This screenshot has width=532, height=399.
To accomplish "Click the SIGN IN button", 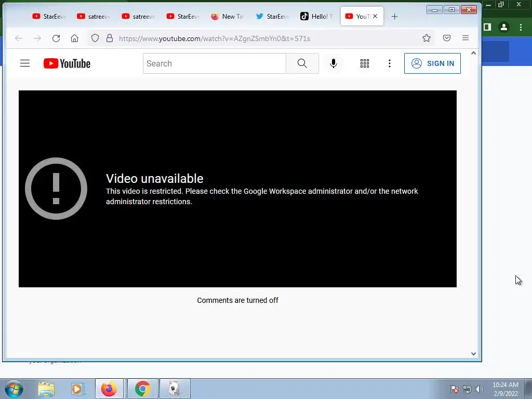I will [432, 63].
